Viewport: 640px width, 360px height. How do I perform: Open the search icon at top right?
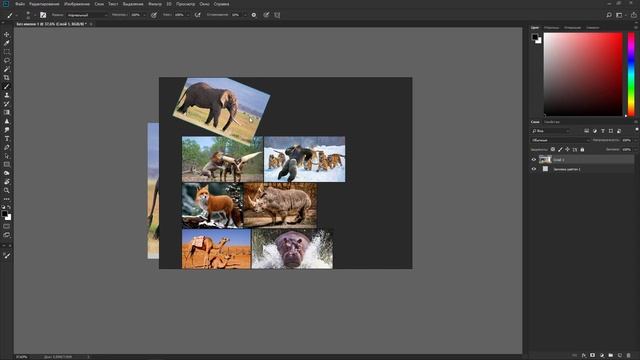pyautogui.click(x=609, y=15)
